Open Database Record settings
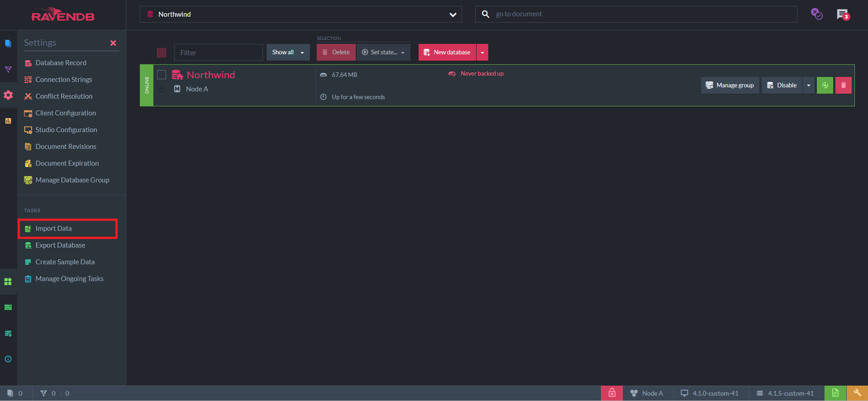Viewport: 868px width, 401px height. click(x=61, y=63)
